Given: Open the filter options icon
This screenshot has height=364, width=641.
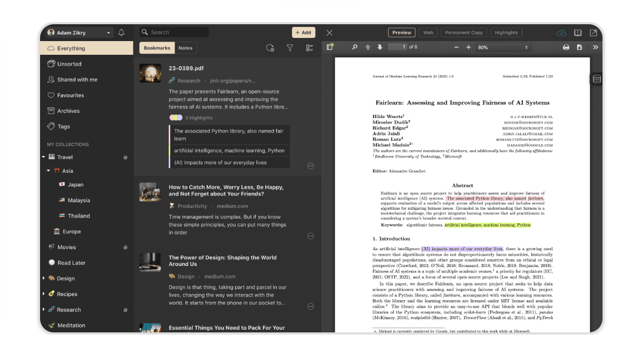Looking at the screenshot, I should coord(290,48).
